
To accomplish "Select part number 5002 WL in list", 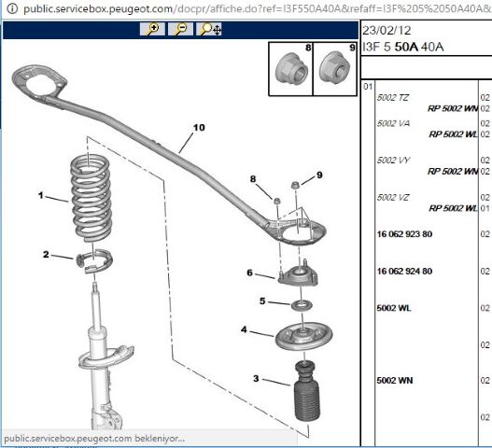I will tap(394, 308).
